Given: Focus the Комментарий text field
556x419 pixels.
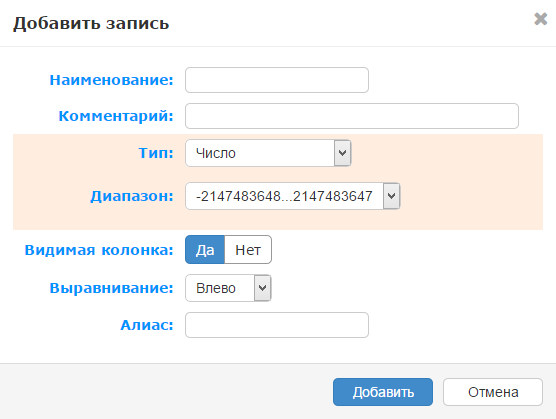Looking at the screenshot, I should (x=352, y=116).
